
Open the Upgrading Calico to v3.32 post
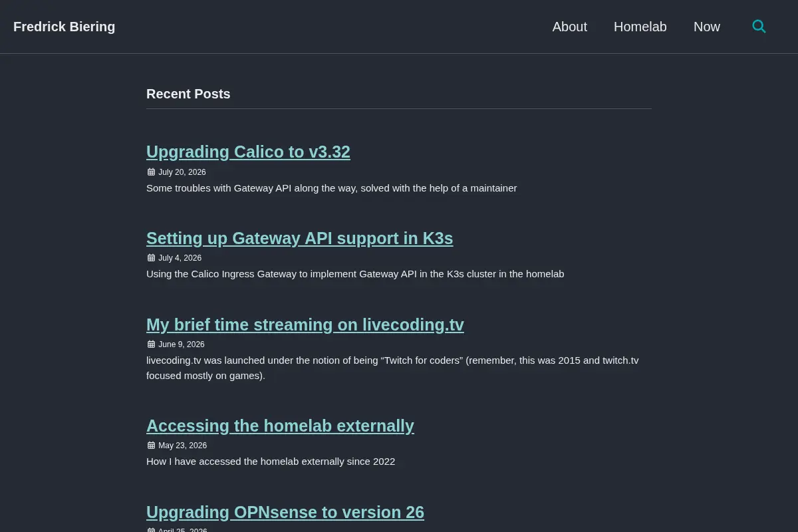pyautogui.click(x=248, y=152)
